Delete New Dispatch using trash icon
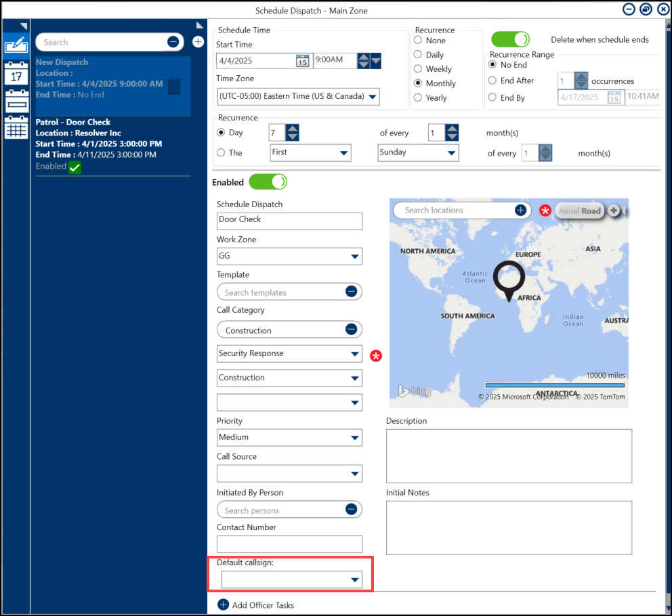 (174, 86)
